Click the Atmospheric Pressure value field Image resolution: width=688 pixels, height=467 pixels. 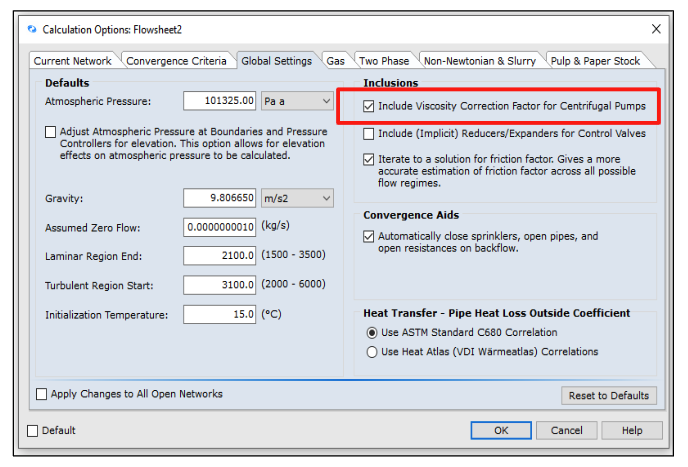click(x=219, y=101)
